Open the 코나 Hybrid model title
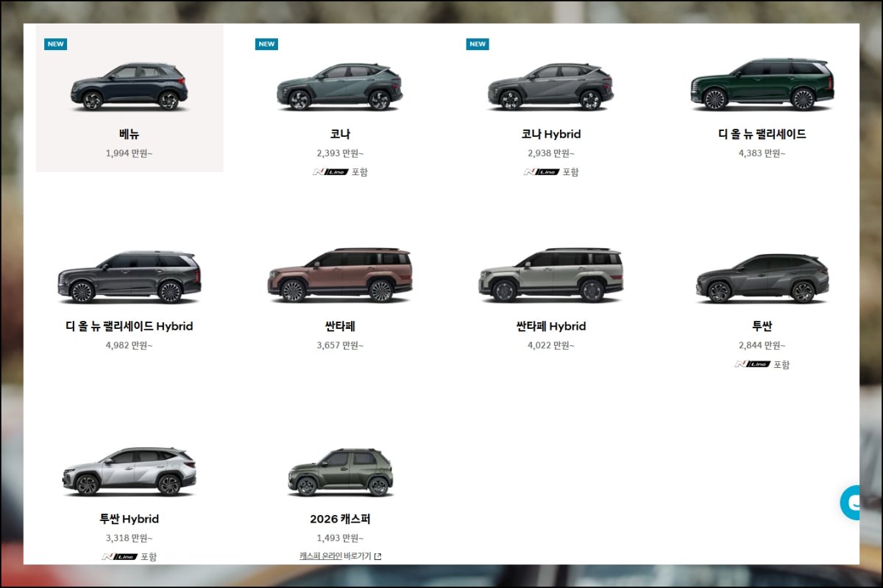This screenshot has width=883, height=588. 551,134
